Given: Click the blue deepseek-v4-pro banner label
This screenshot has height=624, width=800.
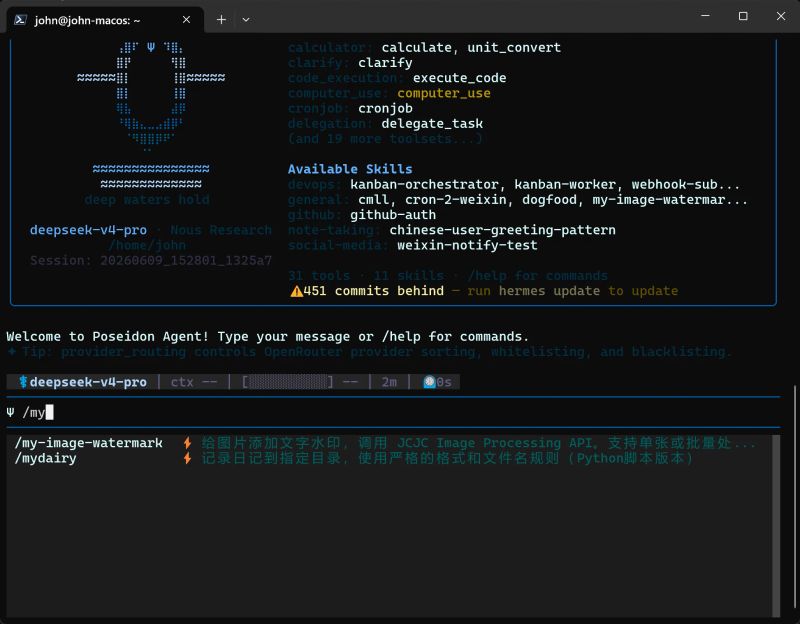Looking at the screenshot, I should point(88,230).
